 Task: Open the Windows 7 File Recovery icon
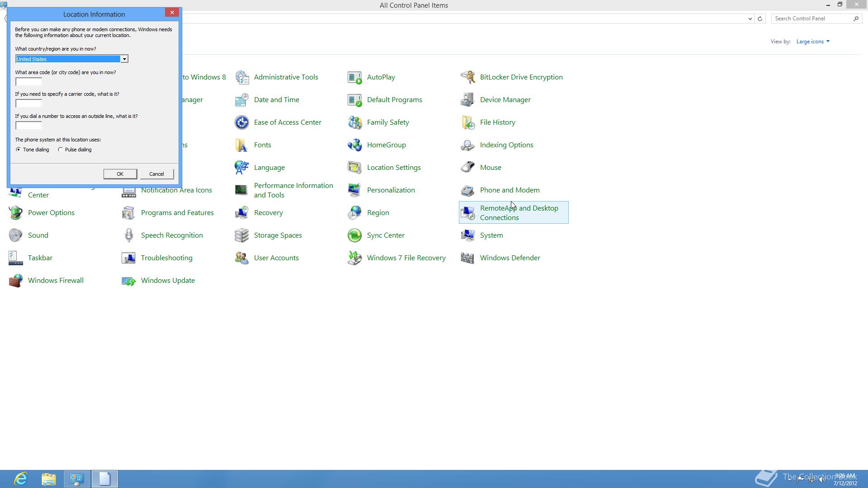[355, 258]
